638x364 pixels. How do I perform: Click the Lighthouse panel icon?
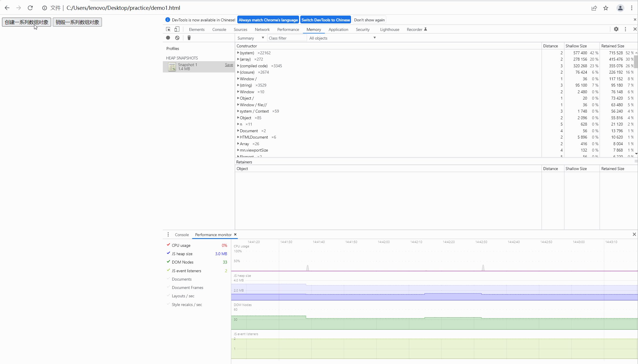(389, 29)
